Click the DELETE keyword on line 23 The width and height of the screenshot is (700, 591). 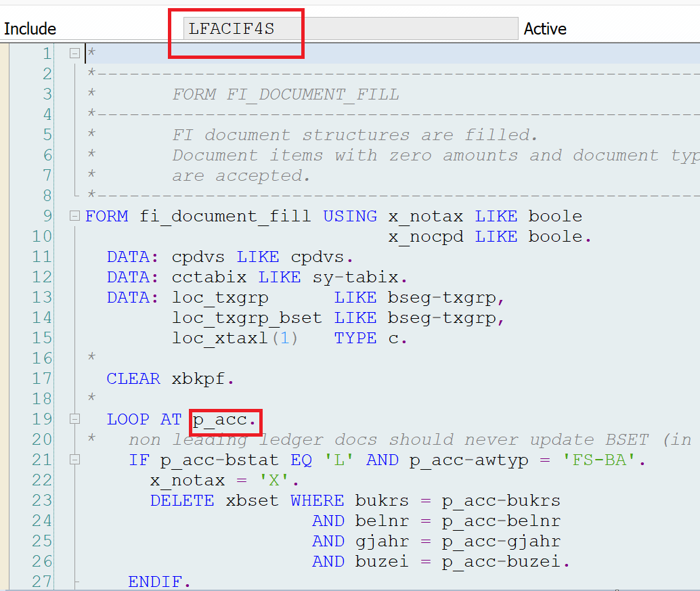click(181, 500)
